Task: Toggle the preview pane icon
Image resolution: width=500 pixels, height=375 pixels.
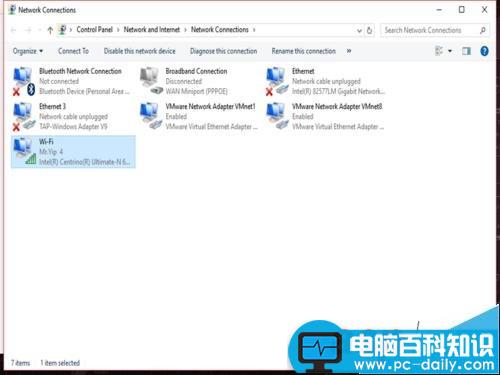Action: (x=466, y=51)
